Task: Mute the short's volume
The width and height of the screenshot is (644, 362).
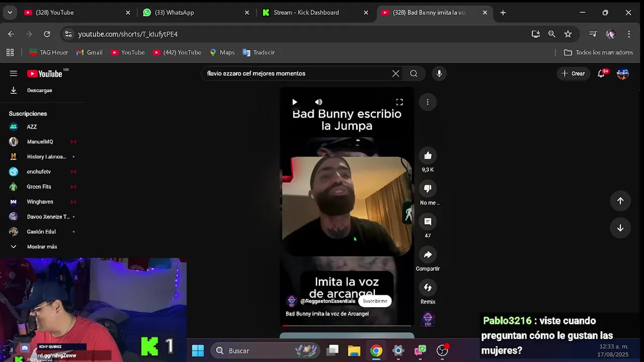Action: tap(318, 102)
